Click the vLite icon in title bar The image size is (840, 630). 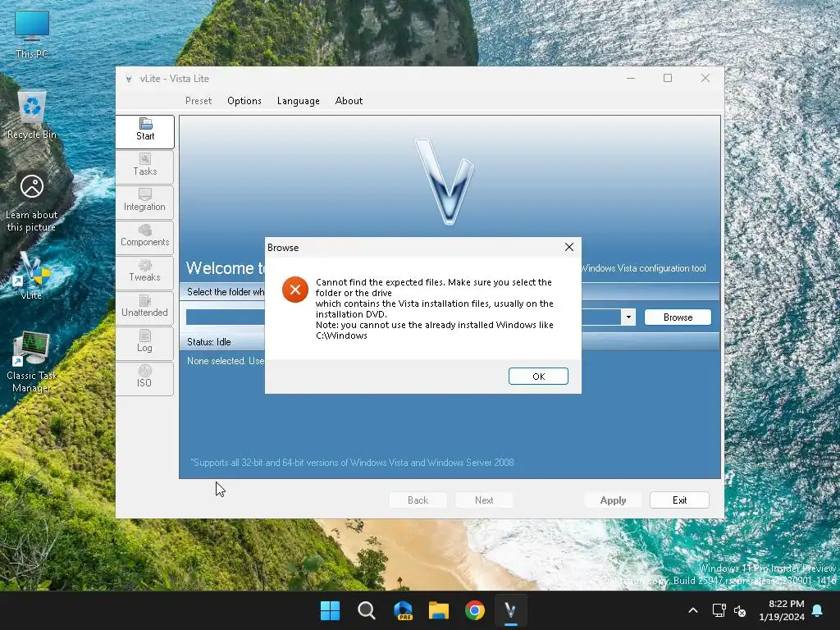click(129, 79)
